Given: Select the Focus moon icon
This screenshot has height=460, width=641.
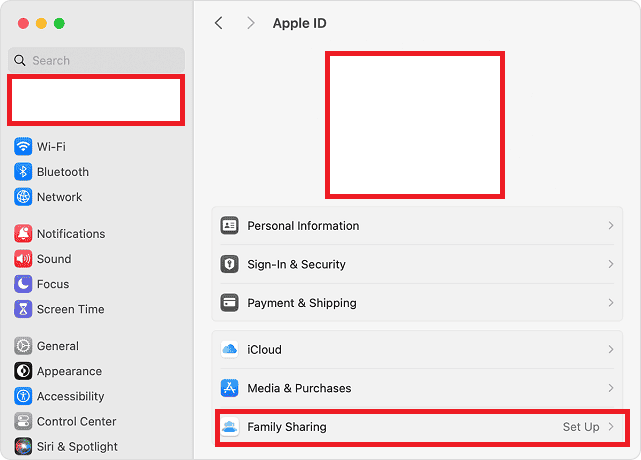Looking at the screenshot, I should coord(23,284).
